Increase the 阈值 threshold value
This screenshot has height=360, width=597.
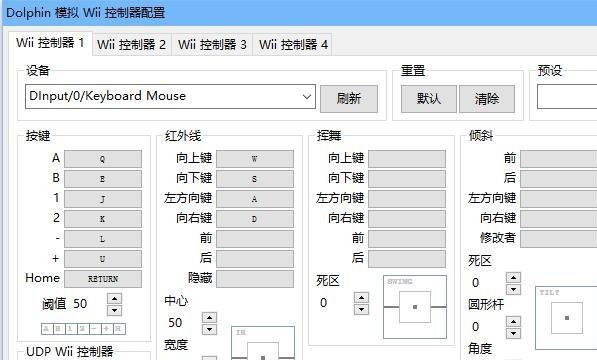tap(115, 299)
